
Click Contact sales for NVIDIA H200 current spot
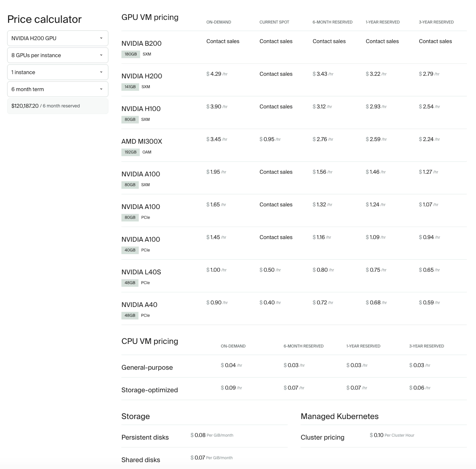pyautogui.click(x=276, y=74)
